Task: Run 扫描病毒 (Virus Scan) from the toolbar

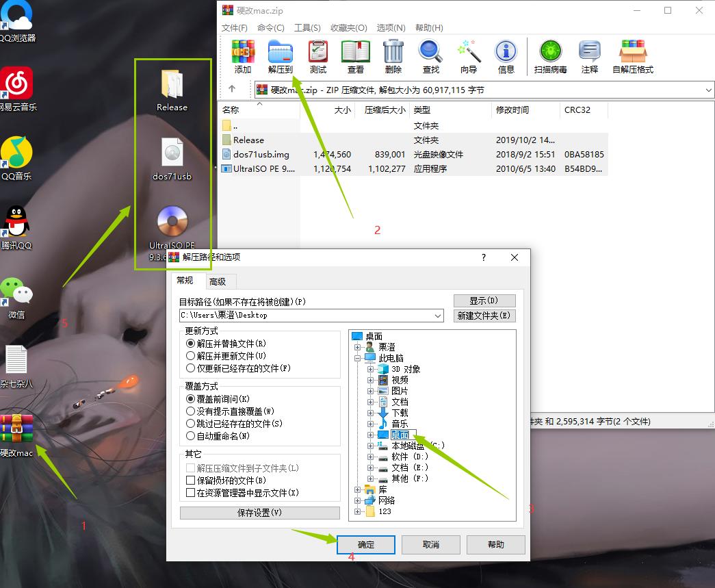Action: 549,55
